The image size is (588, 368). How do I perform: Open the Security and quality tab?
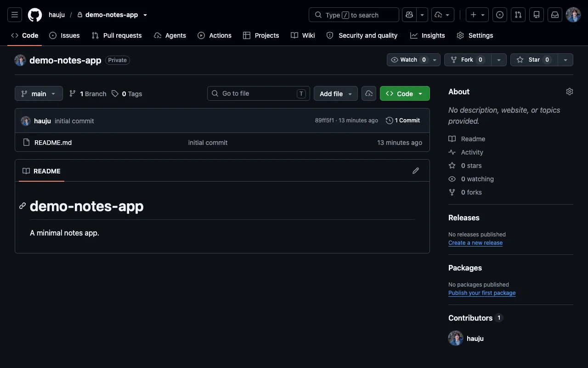362,35
